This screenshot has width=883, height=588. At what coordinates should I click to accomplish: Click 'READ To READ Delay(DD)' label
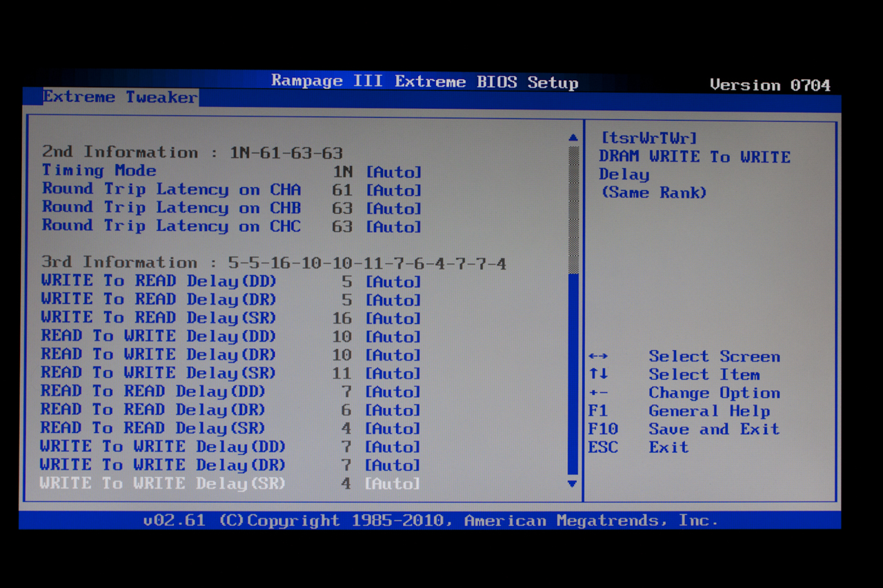pos(153,391)
